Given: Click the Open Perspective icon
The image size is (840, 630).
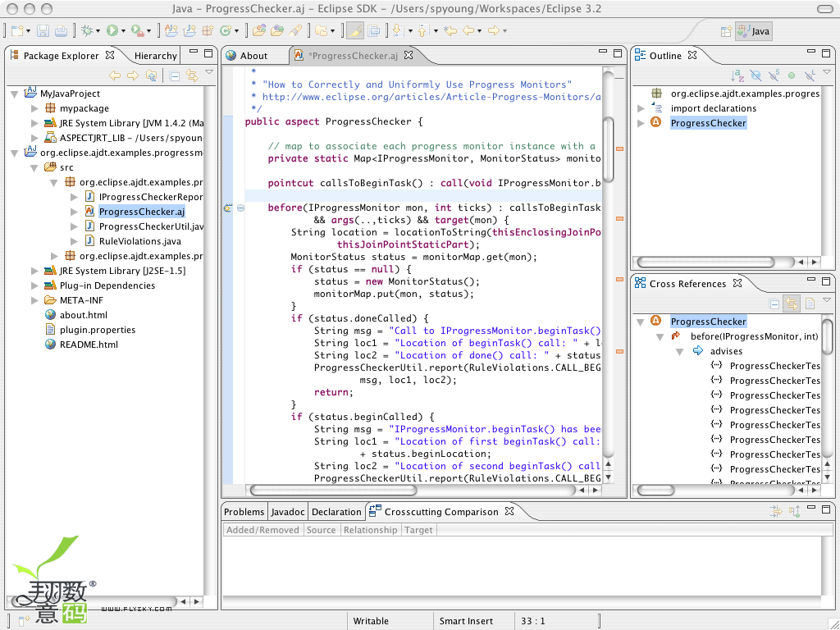Looking at the screenshot, I should pos(726,32).
